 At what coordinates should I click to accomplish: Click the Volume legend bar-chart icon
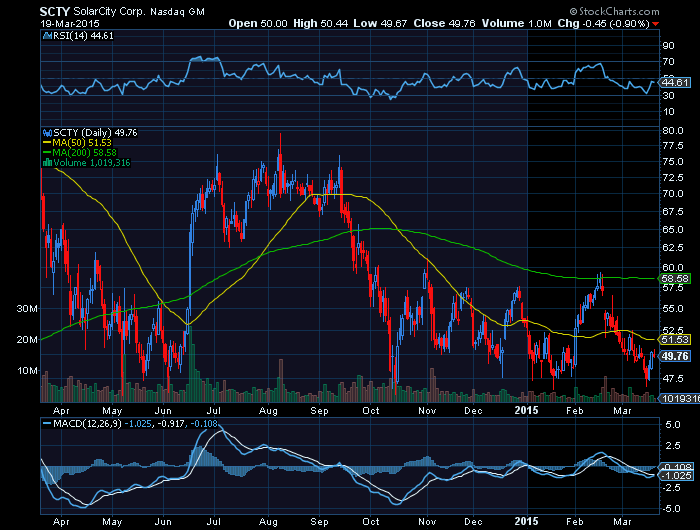click(47, 163)
